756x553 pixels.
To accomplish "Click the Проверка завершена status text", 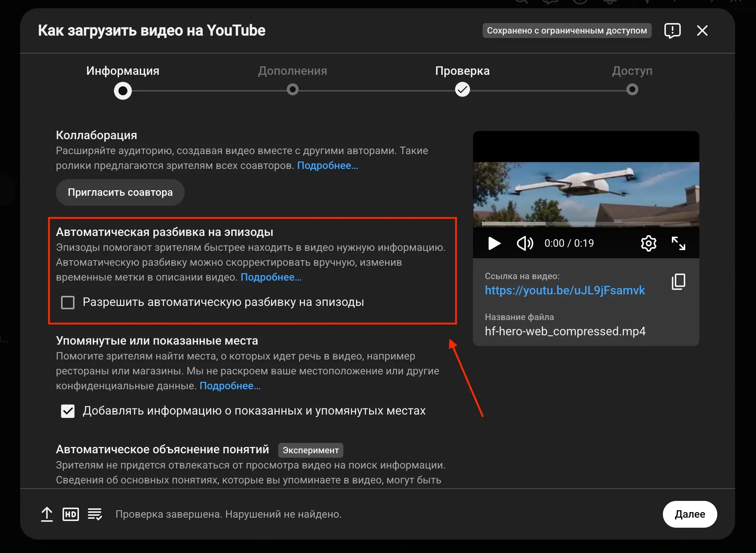I will click(228, 514).
